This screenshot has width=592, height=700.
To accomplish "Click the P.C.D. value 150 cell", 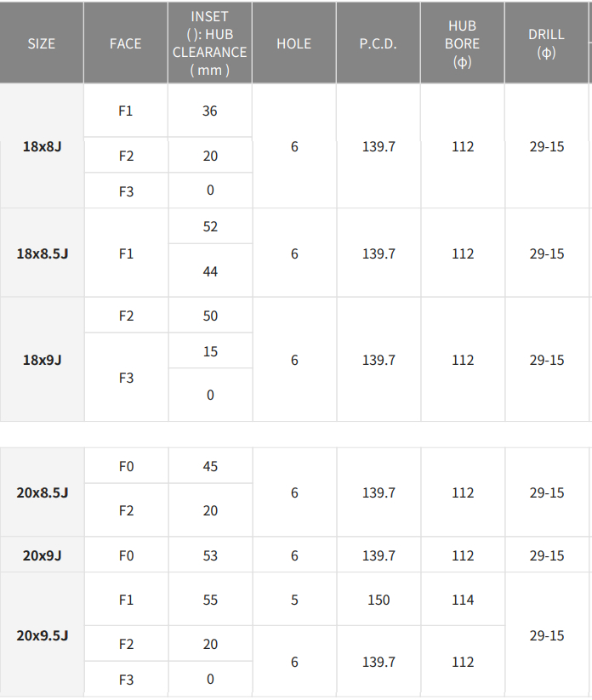I will (x=378, y=600).
